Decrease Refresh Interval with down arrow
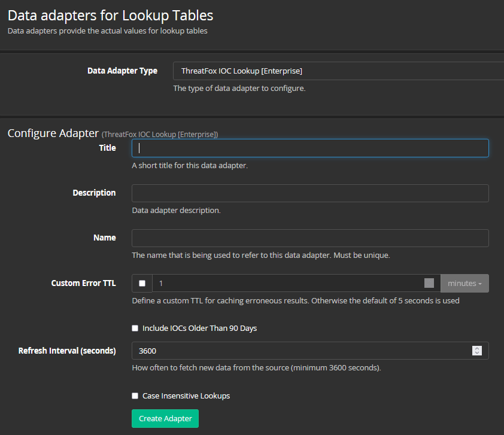The height and width of the screenshot is (435, 504). point(477,353)
